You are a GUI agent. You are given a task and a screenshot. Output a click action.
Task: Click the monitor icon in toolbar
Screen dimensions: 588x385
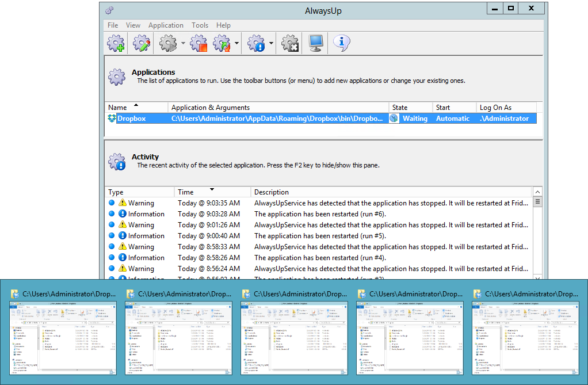point(316,43)
